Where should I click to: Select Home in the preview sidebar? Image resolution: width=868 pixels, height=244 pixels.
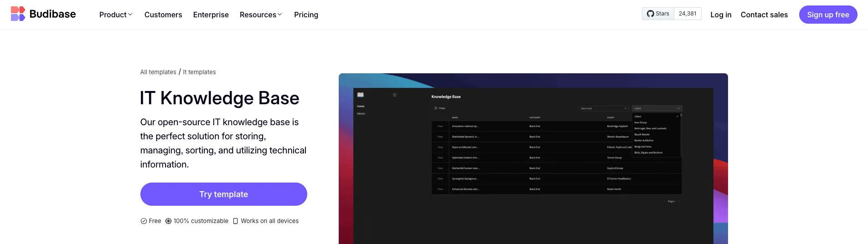[x=361, y=106]
